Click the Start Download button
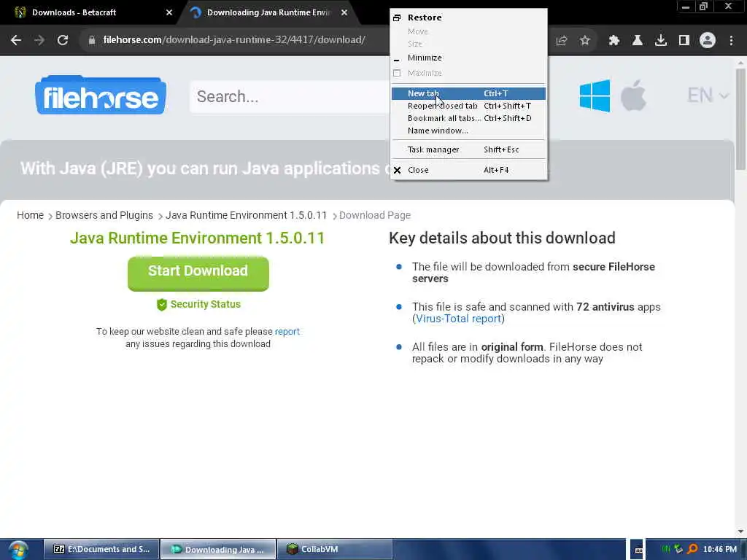The image size is (747, 560). coord(198,273)
